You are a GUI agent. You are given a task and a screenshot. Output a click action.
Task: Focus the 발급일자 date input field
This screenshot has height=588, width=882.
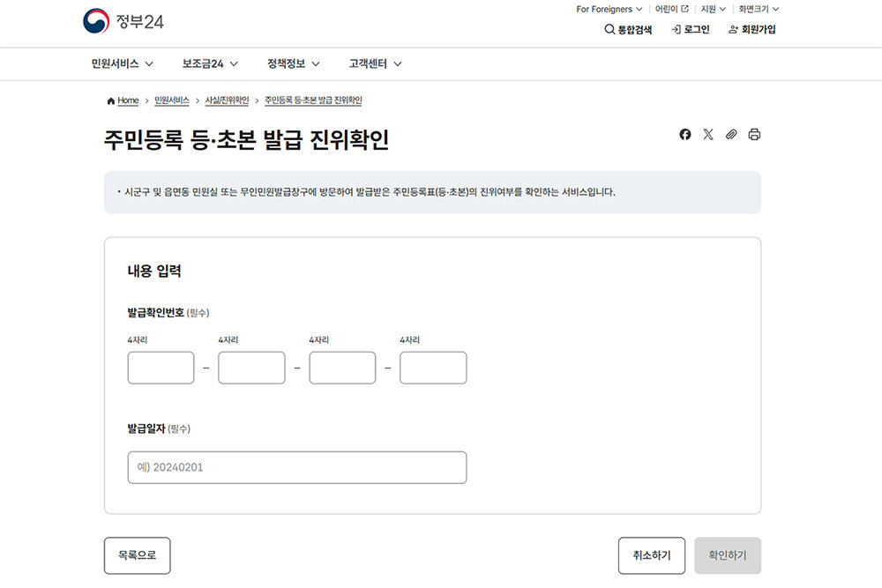[x=296, y=467]
